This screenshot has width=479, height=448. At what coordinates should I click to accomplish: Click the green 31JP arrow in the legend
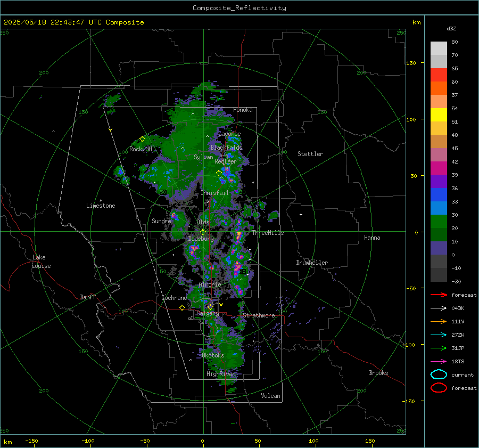(439, 348)
